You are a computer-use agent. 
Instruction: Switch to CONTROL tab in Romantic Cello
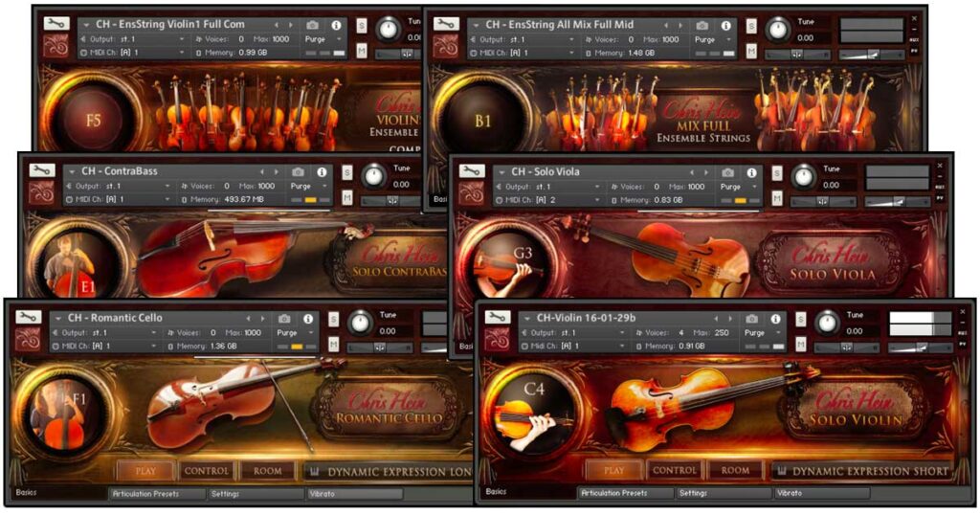pos(207,471)
